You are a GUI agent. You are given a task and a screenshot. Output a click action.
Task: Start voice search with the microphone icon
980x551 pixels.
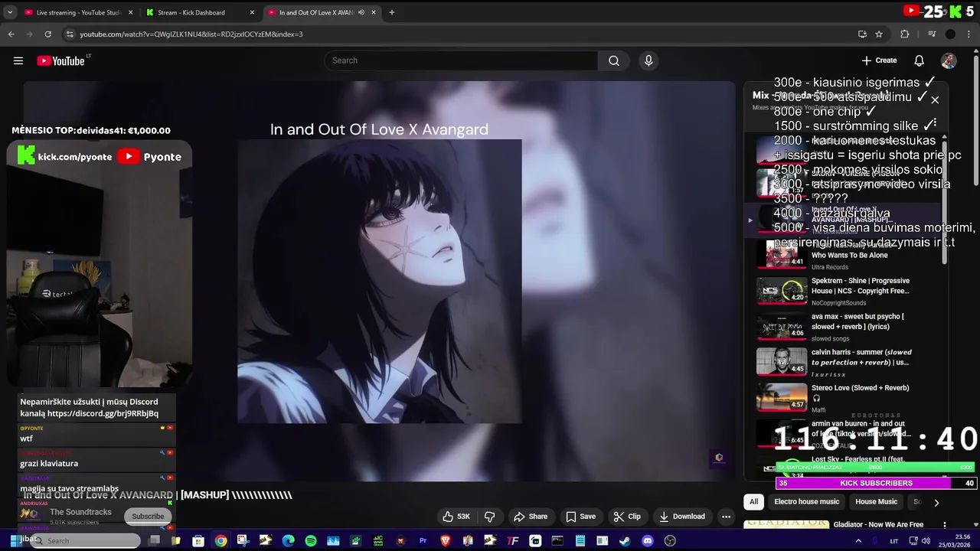(x=648, y=60)
